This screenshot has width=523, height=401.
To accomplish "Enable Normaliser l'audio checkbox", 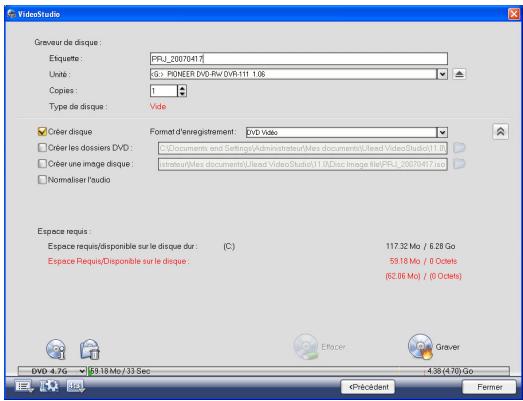I will click(42, 180).
